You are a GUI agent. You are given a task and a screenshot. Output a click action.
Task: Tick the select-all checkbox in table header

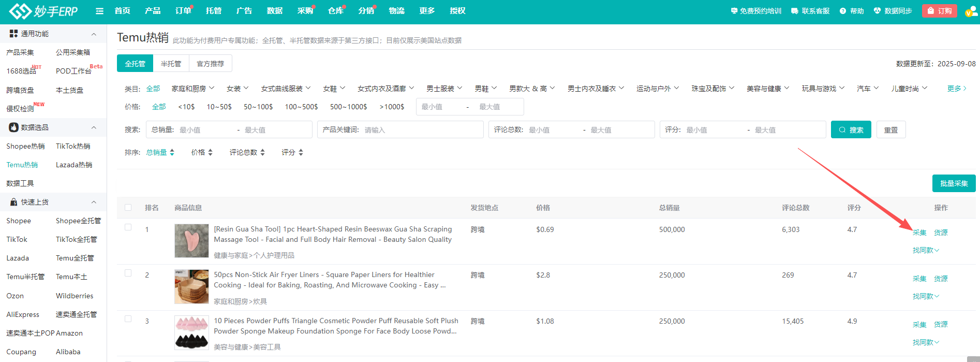click(x=128, y=208)
